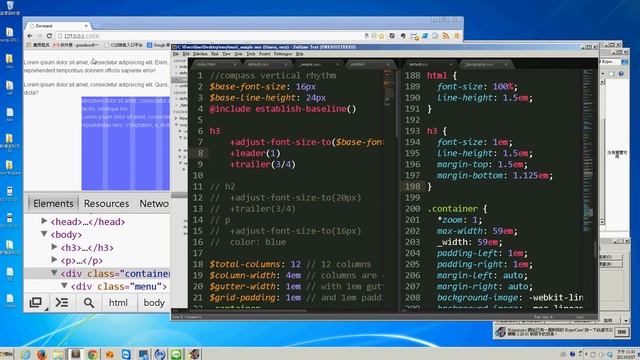
Task: Open the Chrome menu icon at toolbar end
Action: pyautogui.click(x=457, y=36)
